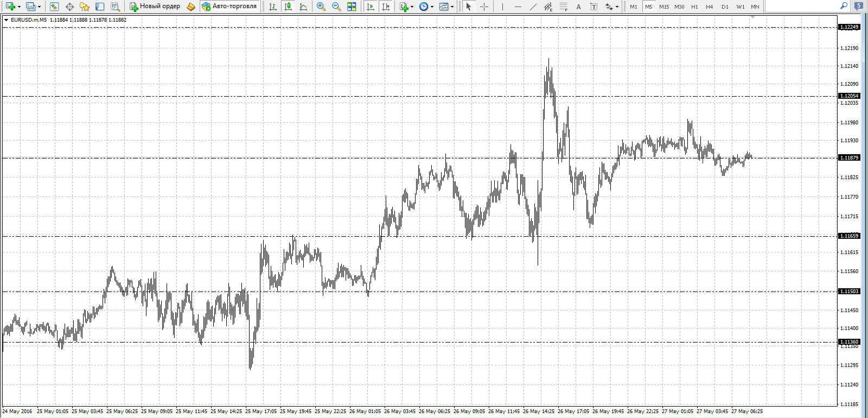This screenshot has width=868, height=418.
Task: Open the Navigator folder-star icon
Action: tap(85, 7)
